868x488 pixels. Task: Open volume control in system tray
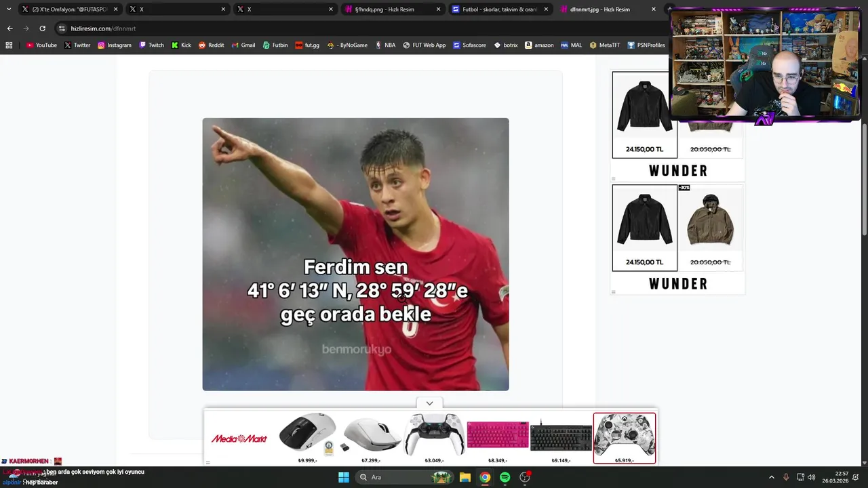point(812,477)
